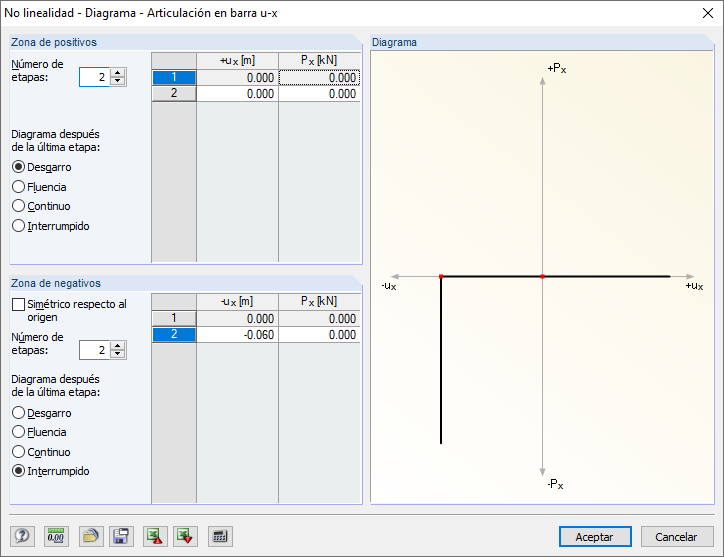This screenshot has height=557, width=724.
Task: Click +ux [m] column header
Action: point(237,61)
